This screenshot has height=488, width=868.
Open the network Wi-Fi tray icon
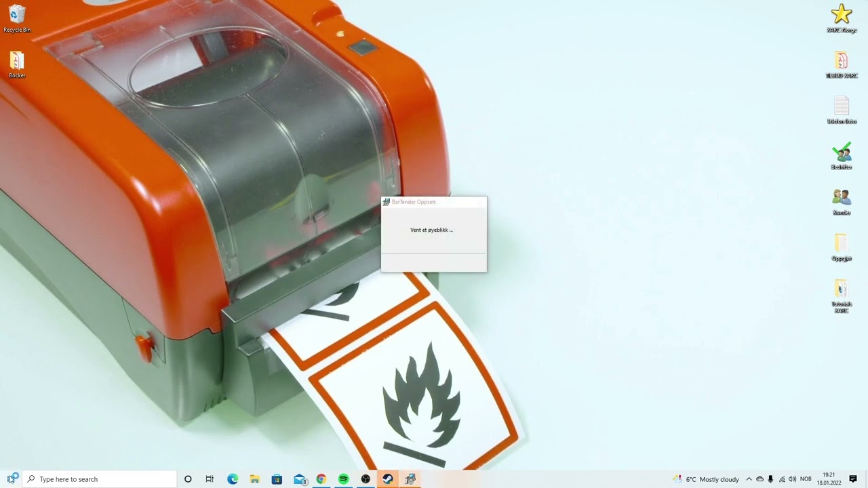781,479
